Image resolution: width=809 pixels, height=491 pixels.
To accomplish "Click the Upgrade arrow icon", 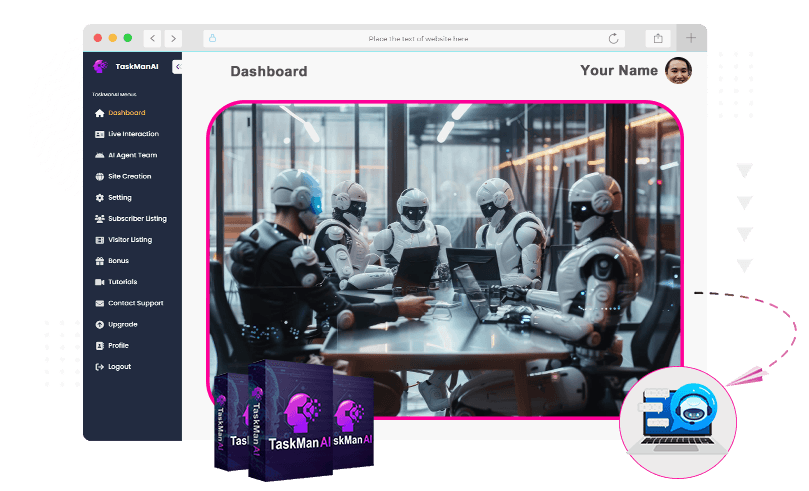I will coord(100,324).
